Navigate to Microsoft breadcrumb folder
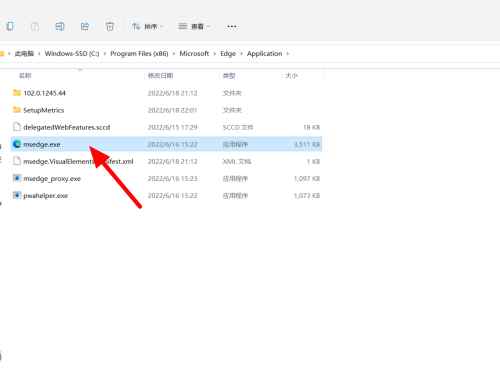Viewport: 500px width, 375px height. [x=194, y=54]
